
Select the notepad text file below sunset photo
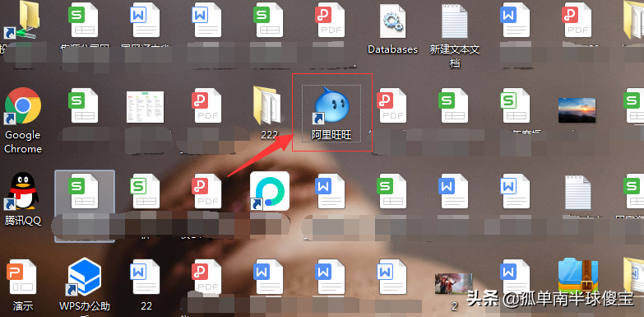tap(577, 193)
